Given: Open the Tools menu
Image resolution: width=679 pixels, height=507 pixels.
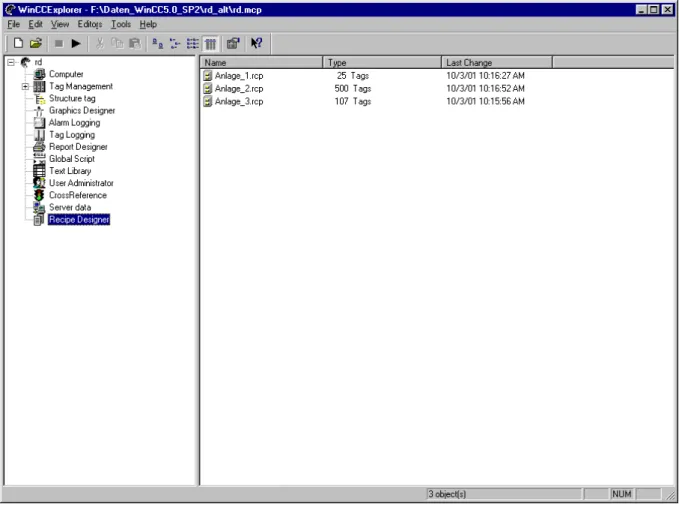Looking at the screenshot, I should pyautogui.click(x=121, y=24).
